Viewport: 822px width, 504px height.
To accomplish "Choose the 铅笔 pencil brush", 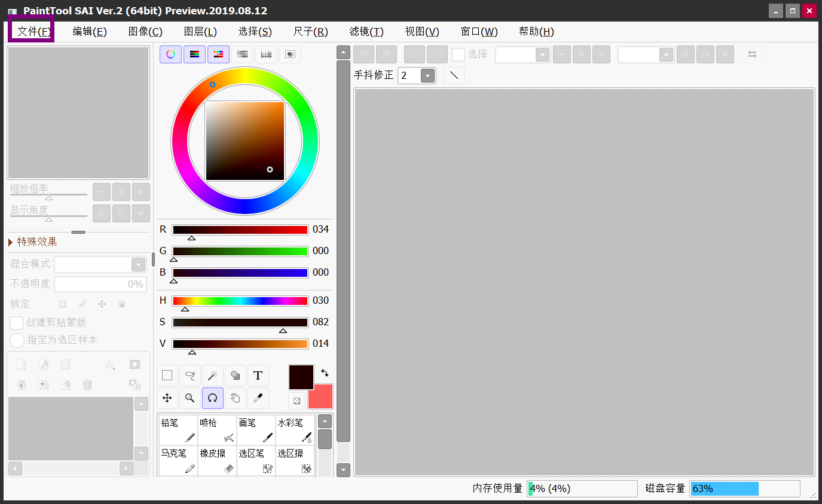I will click(178, 430).
